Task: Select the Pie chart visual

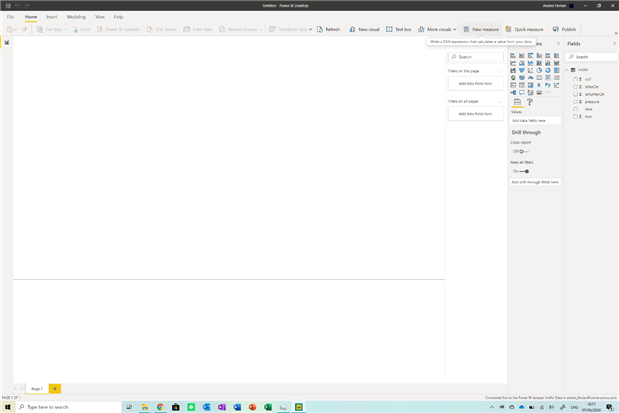Action: [x=539, y=70]
